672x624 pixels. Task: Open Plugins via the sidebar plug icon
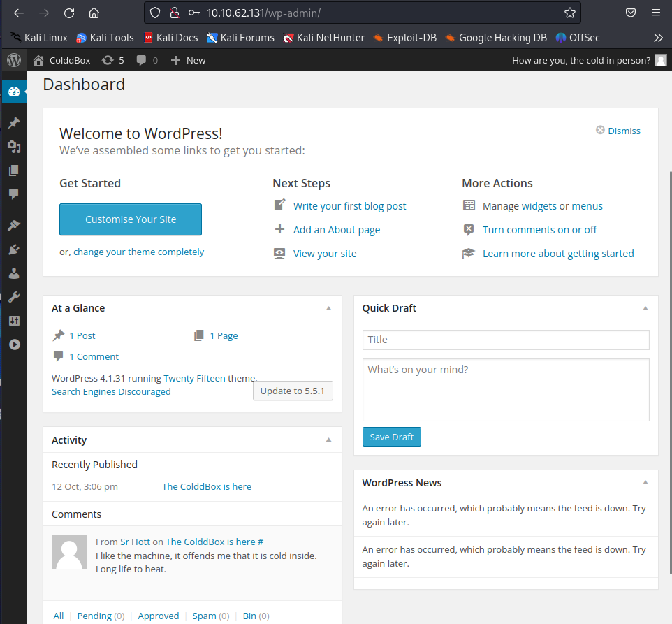coord(14,249)
